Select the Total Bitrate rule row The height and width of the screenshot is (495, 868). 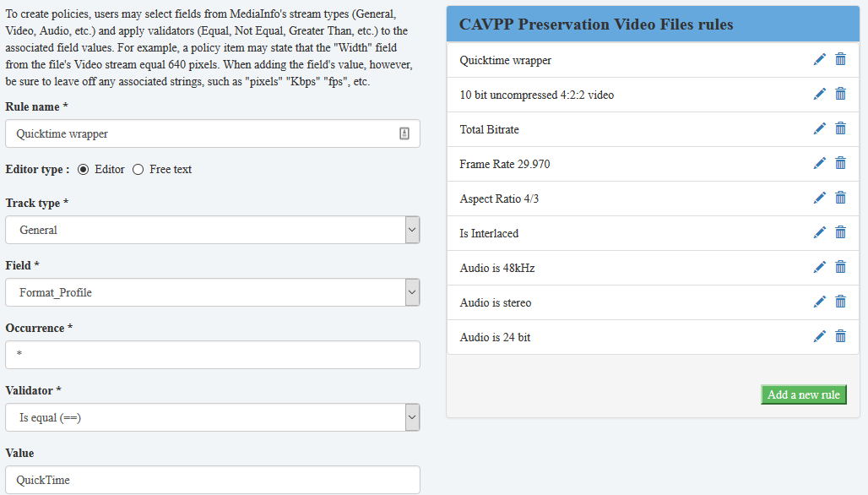[653, 129]
